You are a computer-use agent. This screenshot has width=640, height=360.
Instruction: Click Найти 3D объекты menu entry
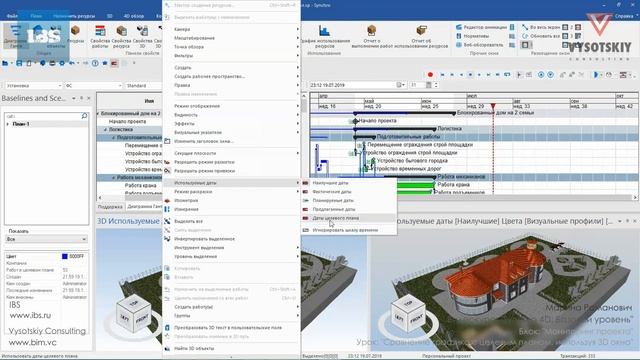coord(194,349)
